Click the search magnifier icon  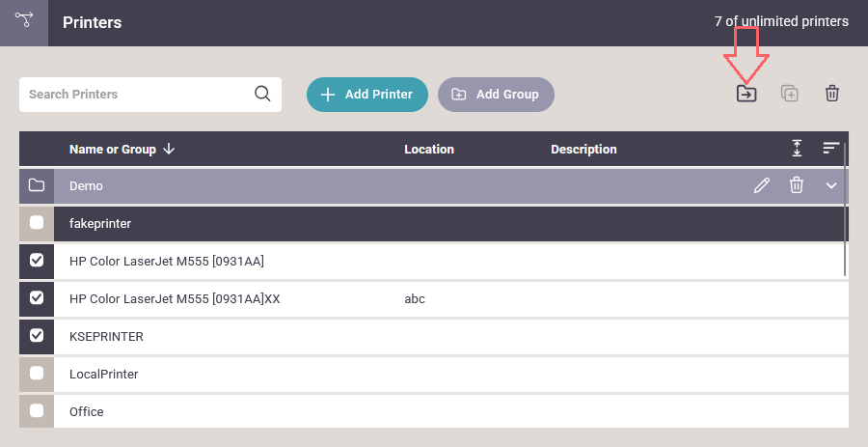tap(262, 95)
